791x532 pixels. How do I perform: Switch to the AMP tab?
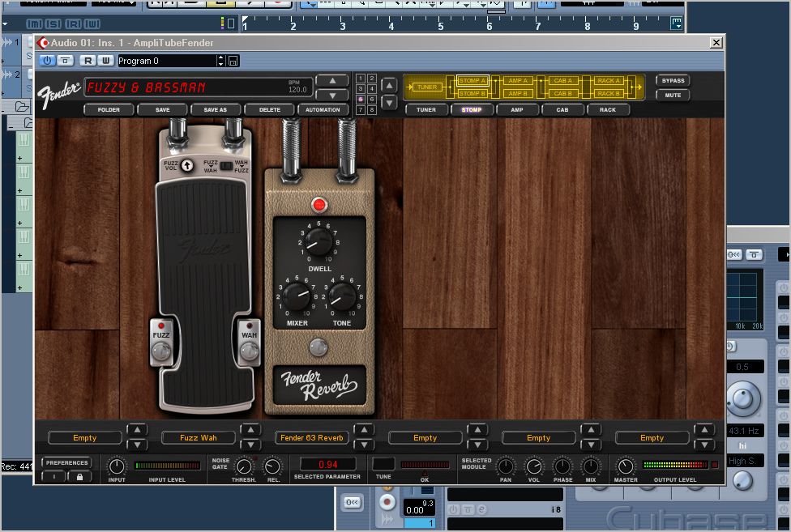pos(516,109)
